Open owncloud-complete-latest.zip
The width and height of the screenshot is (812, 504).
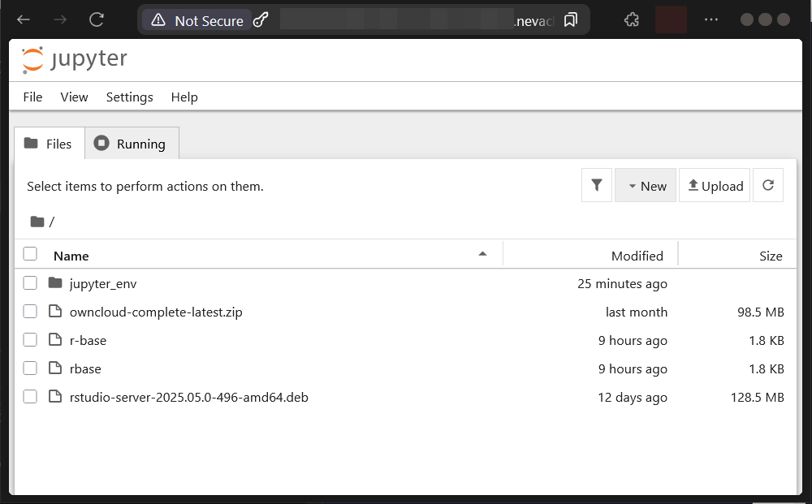[x=156, y=312]
